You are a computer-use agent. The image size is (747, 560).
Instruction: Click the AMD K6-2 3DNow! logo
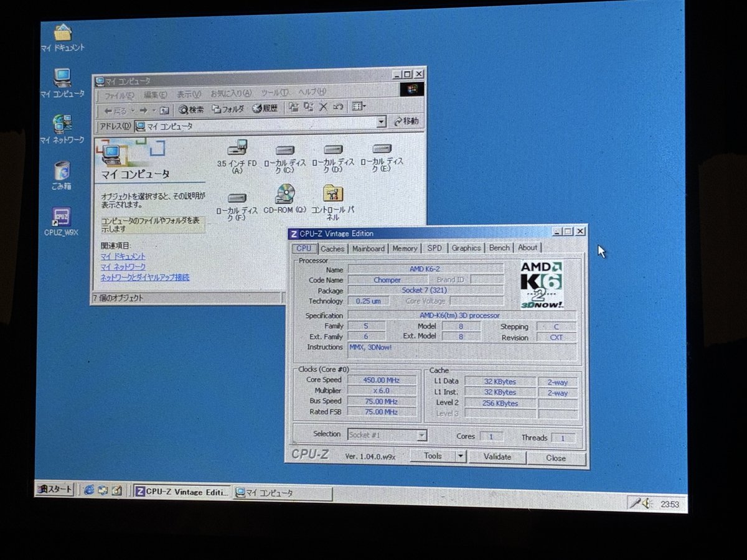542,285
